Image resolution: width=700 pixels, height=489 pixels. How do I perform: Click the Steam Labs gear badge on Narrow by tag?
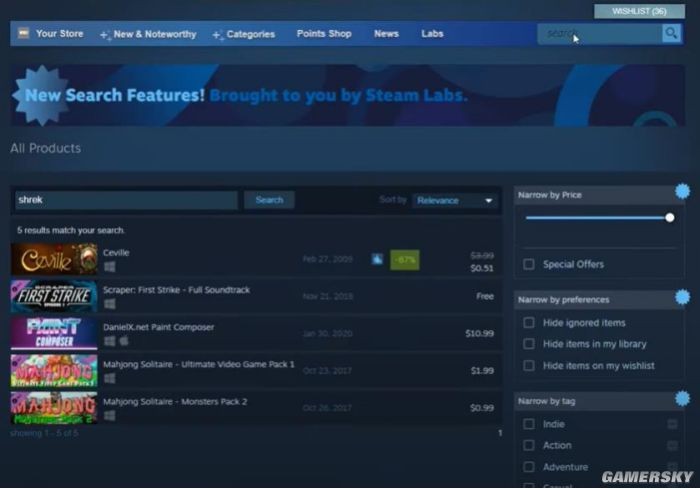[682, 398]
